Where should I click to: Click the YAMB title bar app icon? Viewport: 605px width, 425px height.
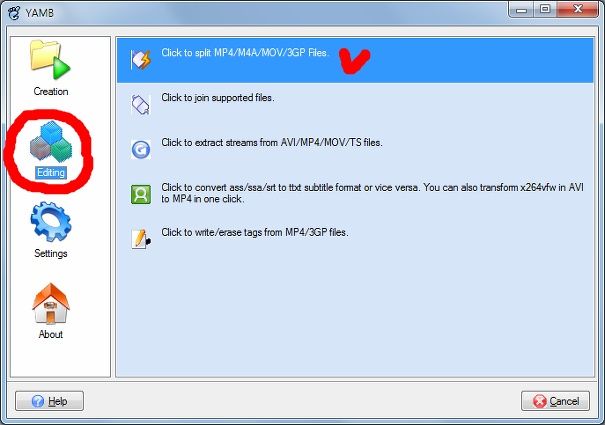tap(15, 13)
